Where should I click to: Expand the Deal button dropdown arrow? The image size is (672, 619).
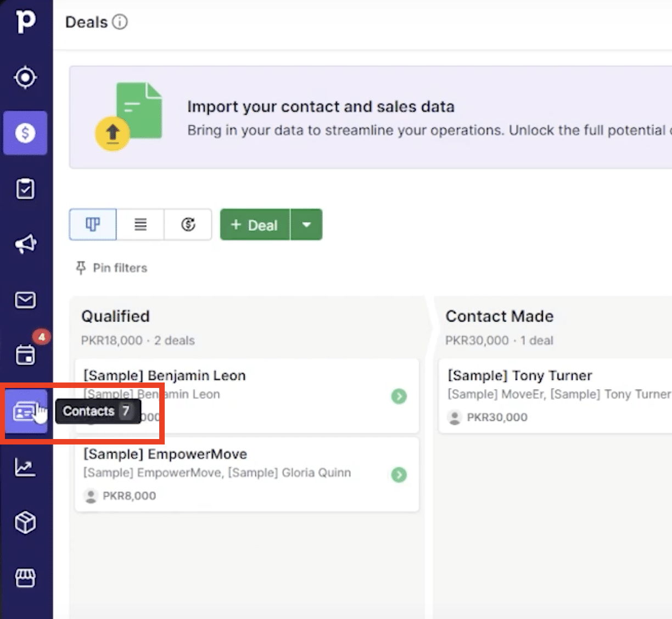click(306, 224)
